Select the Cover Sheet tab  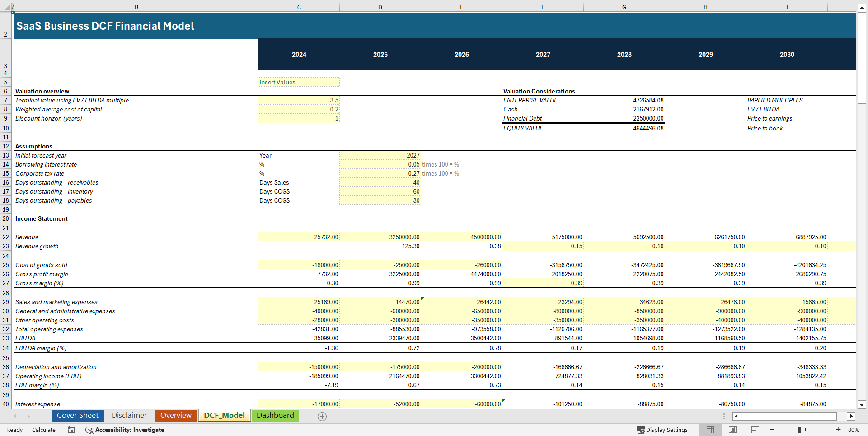point(77,415)
